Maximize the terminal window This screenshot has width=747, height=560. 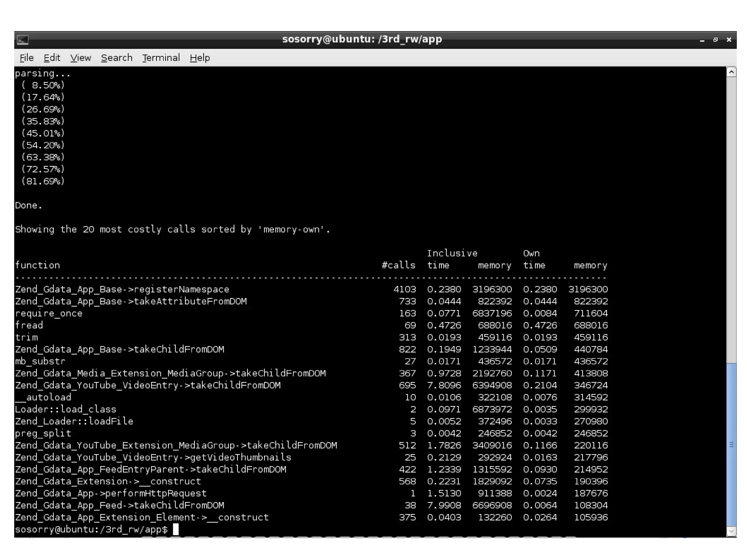coord(715,40)
